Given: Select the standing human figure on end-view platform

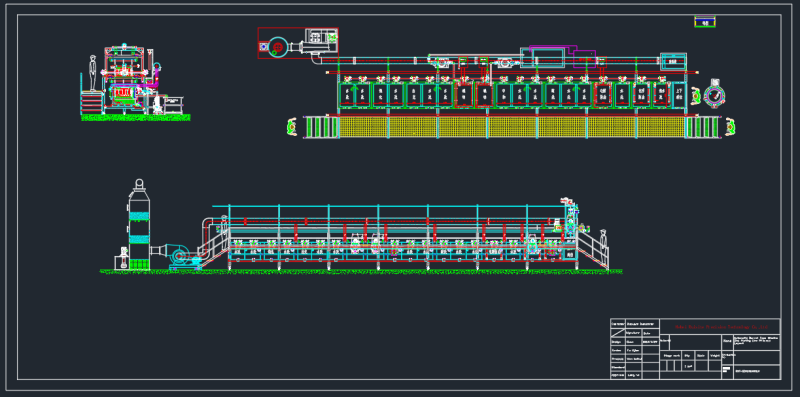Looking at the screenshot, I should pos(93,73).
